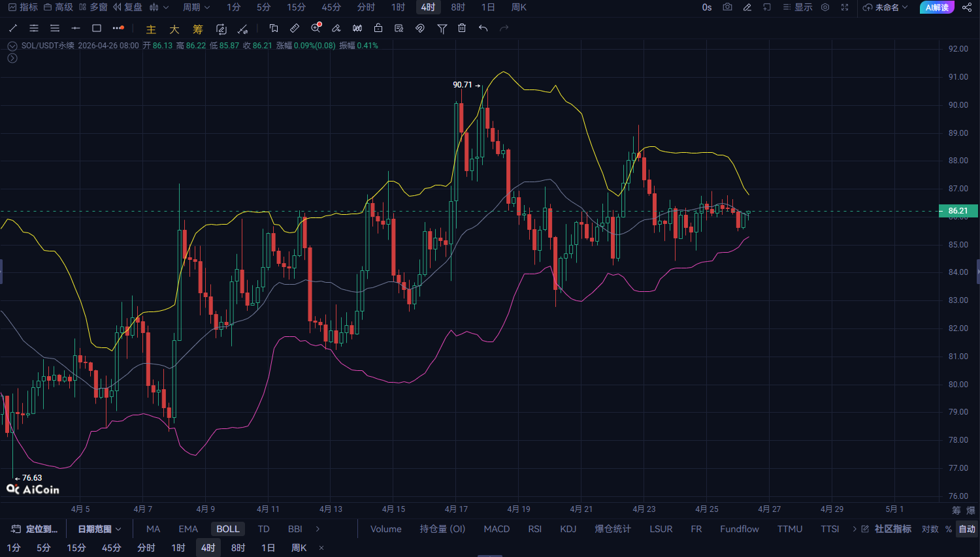Screen dimensions: 980x557
Task: Open the more drawing tools (three dots) menu
Action: point(118,28)
